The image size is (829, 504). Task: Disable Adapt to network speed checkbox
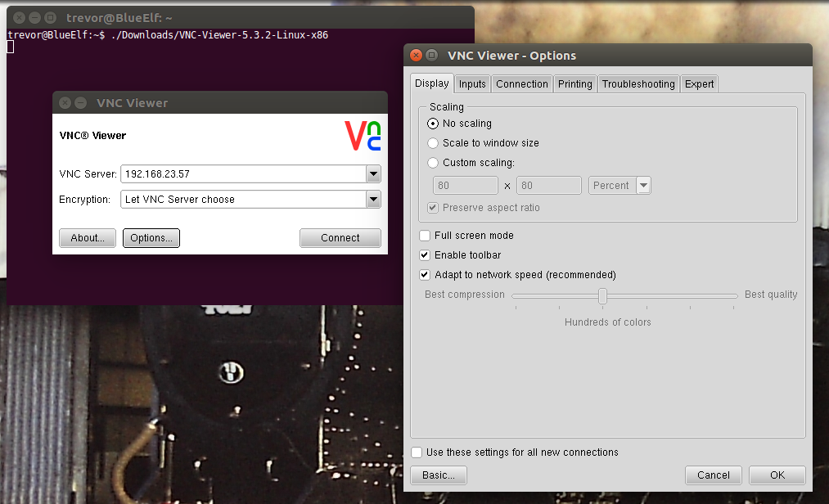(425, 274)
